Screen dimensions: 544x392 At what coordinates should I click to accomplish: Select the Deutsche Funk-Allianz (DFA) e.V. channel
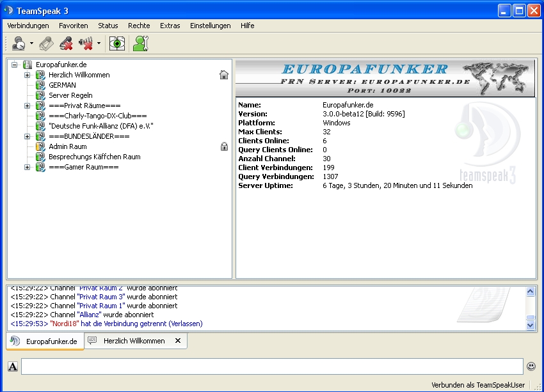[x=101, y=126]
